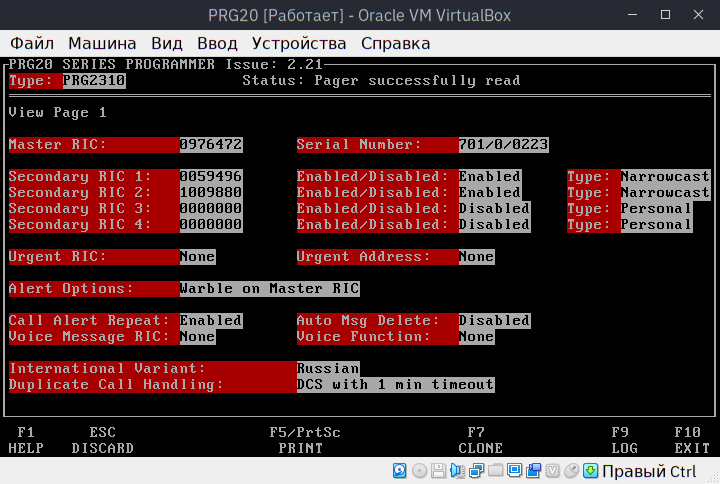The image size is (720, 484).
Task: Click the Master RIC value 0976472
Action: (x=211, y=145)
